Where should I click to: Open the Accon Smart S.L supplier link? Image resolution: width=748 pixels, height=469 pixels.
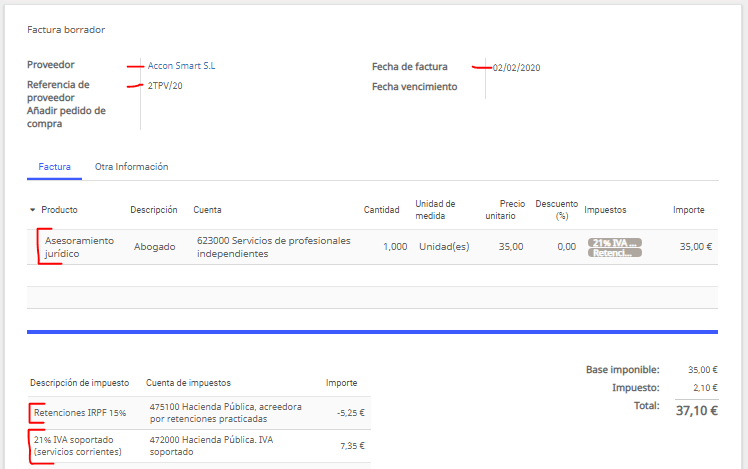click(x=181, y=66)
